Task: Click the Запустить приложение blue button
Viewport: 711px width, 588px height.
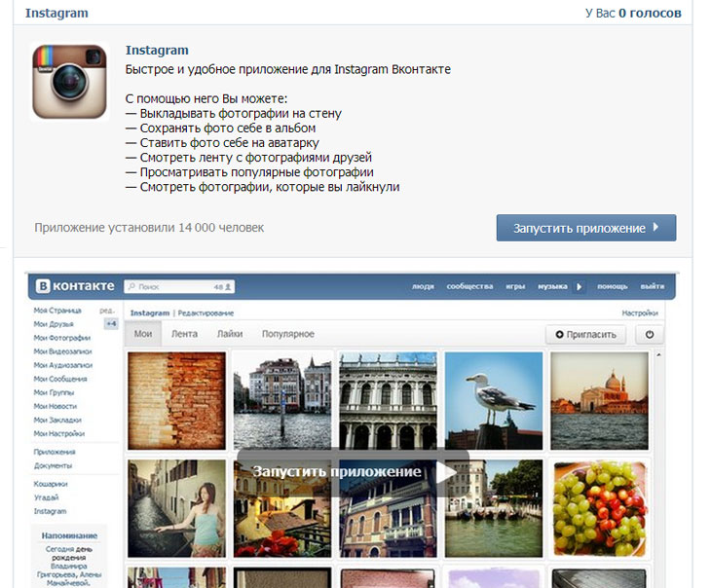Action: pyautogui.click(x=585, y=228)
